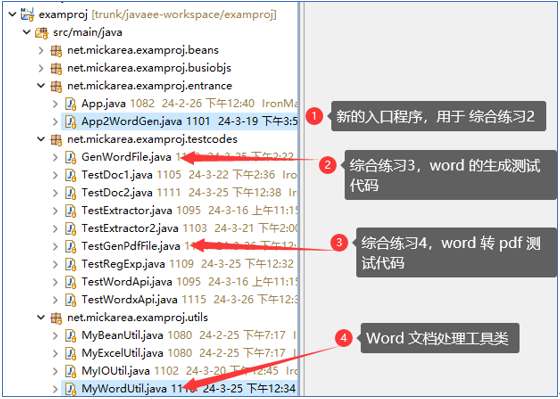Expand the net.mickarea.examproj.beans package

point(41,50)
